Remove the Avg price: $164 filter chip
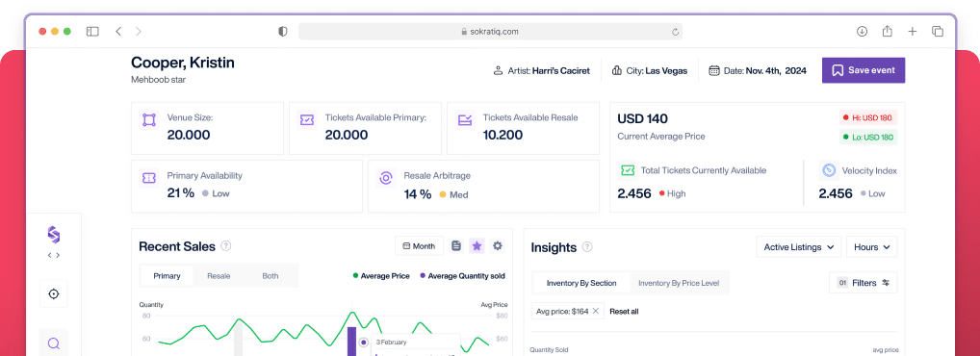This screenshot has height=356, width=980. [x=596, y=311]
